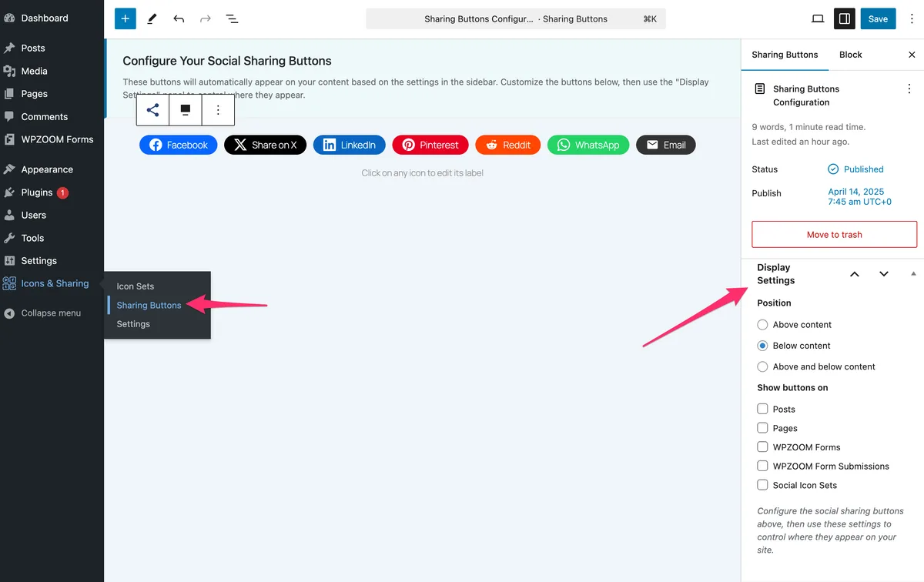Choose Above and below content radio
Image resolution: width=924 pixels, height=582 pixels.
pos(762,367)
